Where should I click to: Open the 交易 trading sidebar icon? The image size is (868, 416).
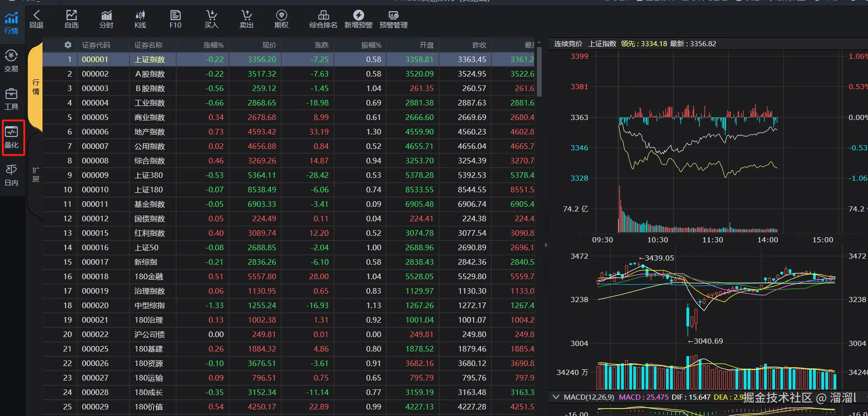[11, 61]
